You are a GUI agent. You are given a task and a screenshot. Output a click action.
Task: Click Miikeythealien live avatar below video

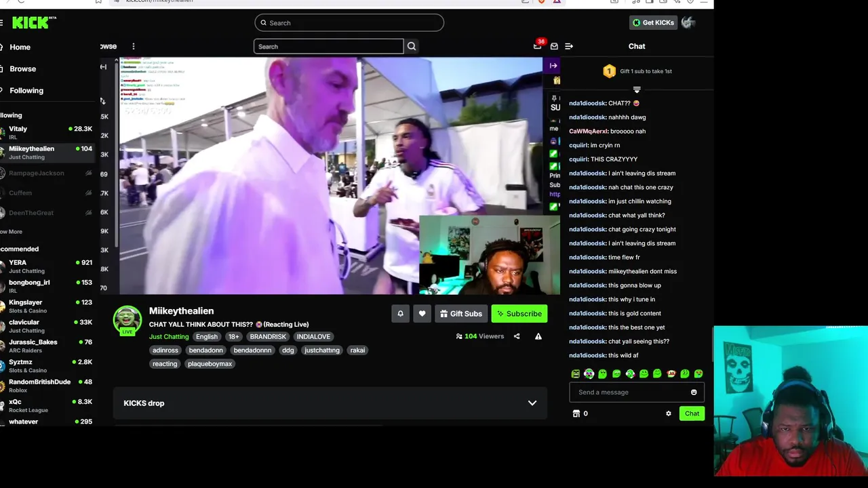click(127, 321)
